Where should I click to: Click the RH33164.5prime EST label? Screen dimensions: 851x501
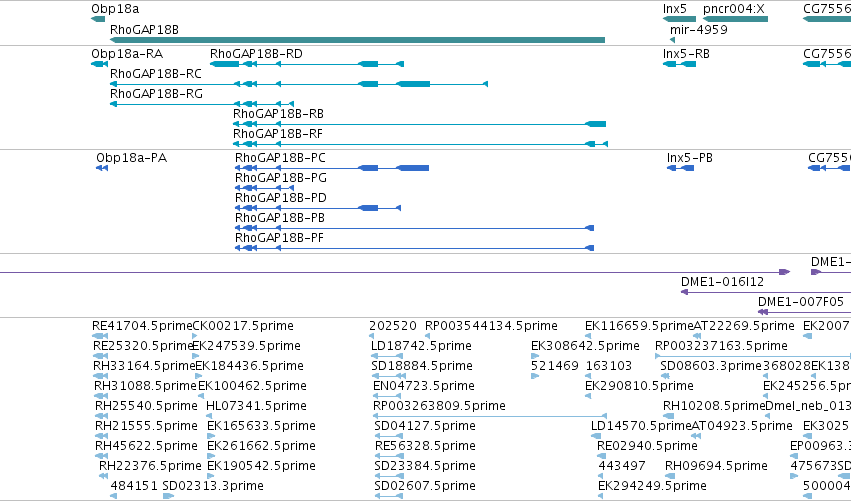click(144, 366)
